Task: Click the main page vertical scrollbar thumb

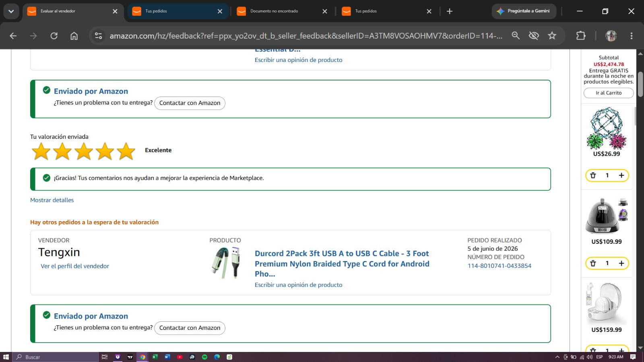Action: [640, 84]
